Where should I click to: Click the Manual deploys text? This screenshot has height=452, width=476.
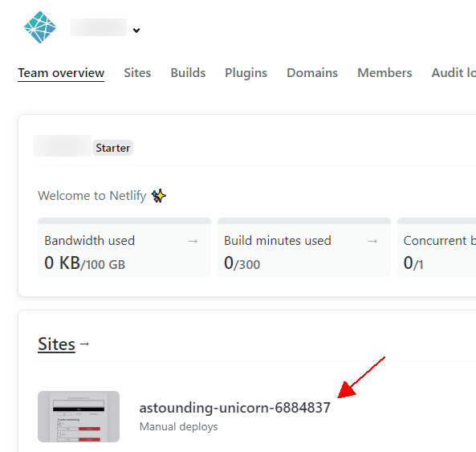click(178, 427)
